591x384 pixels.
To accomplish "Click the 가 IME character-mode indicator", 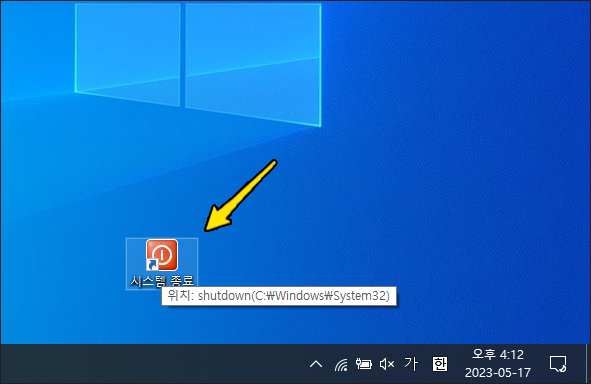I will [x=411, y=364].
